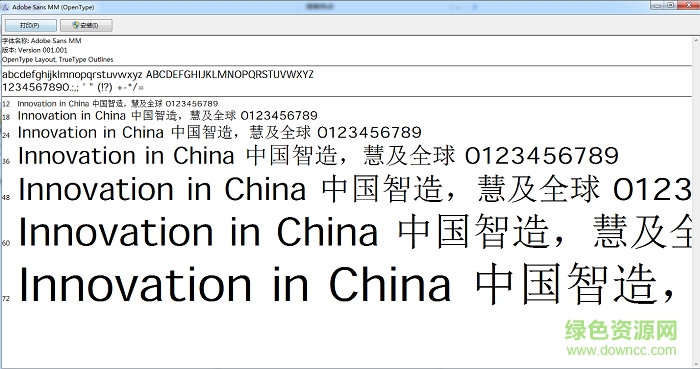Click the size label 24
The image size is (700, 369).
point(6,135)
